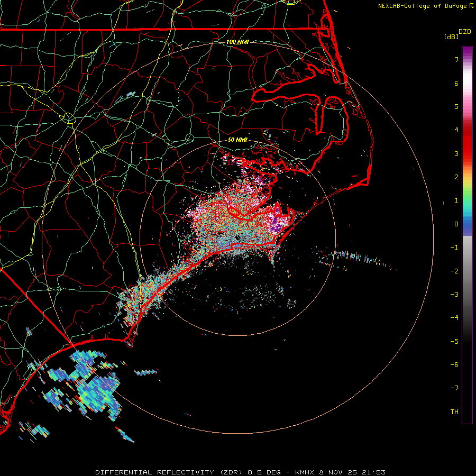Click the 8 NOV 25 date text

338,472
